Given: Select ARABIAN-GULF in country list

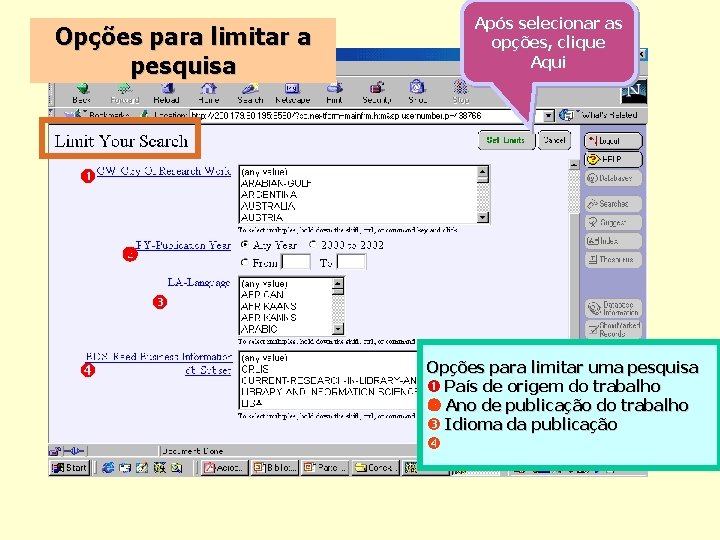Looking at the screenshot, I should pos(276,183).
